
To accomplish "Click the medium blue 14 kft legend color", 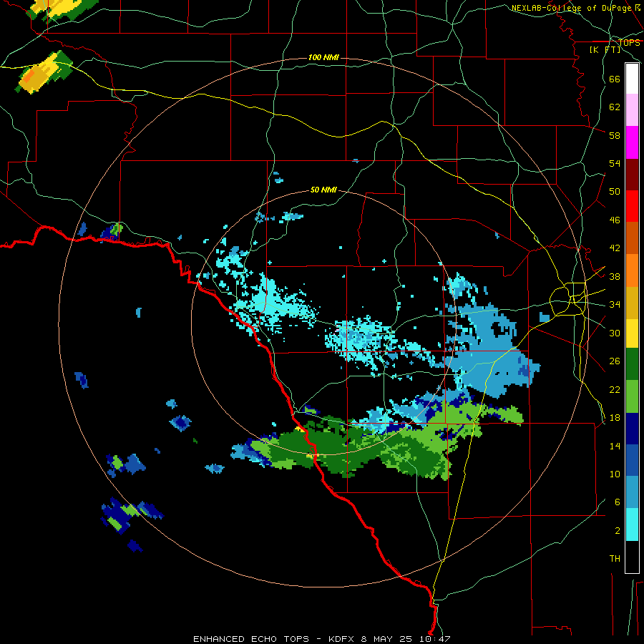I will [x=632, y=460].
